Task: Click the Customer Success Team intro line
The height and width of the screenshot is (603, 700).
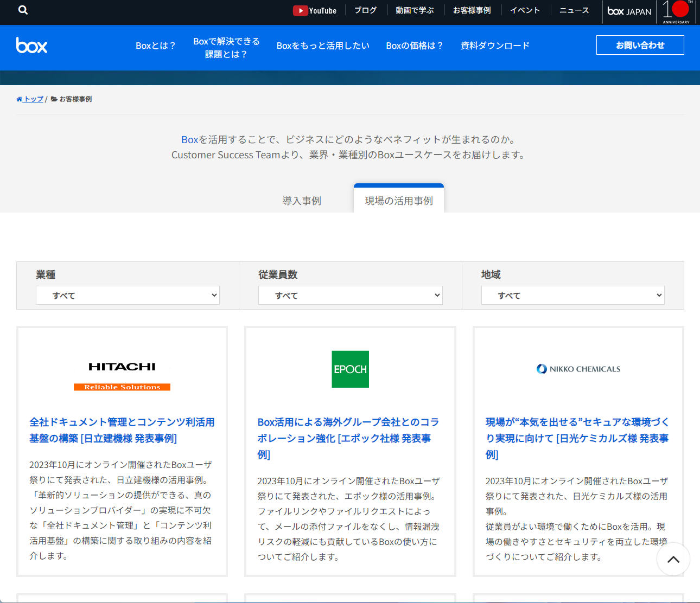Action: click(x=348, y=155)
